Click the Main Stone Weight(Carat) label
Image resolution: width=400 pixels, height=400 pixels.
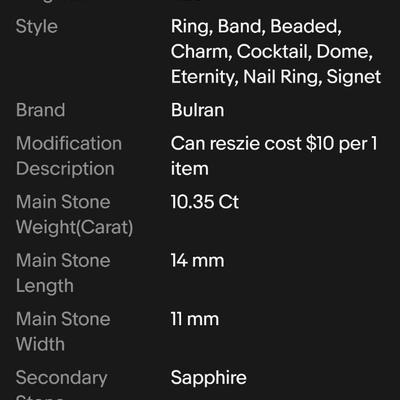(74, 215)
